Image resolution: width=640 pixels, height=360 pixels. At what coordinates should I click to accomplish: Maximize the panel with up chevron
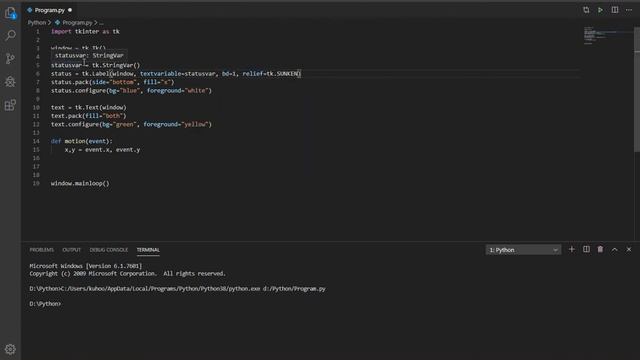click(615, 249)
